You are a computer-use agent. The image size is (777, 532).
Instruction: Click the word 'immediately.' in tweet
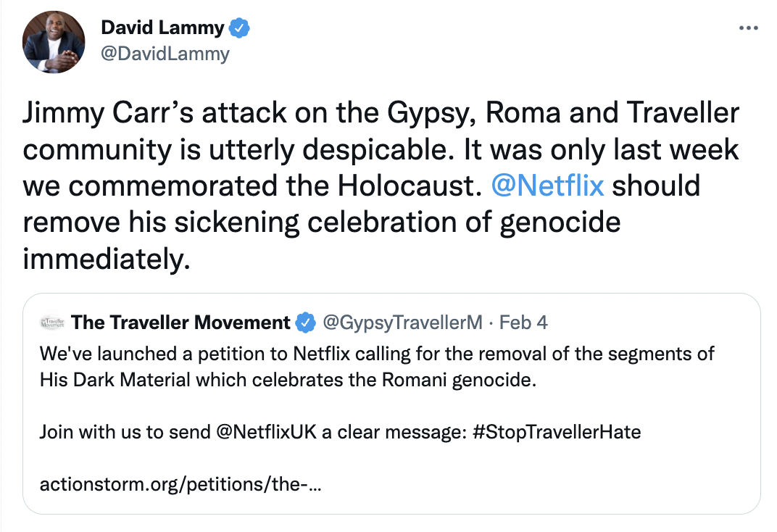coord(107,259)
